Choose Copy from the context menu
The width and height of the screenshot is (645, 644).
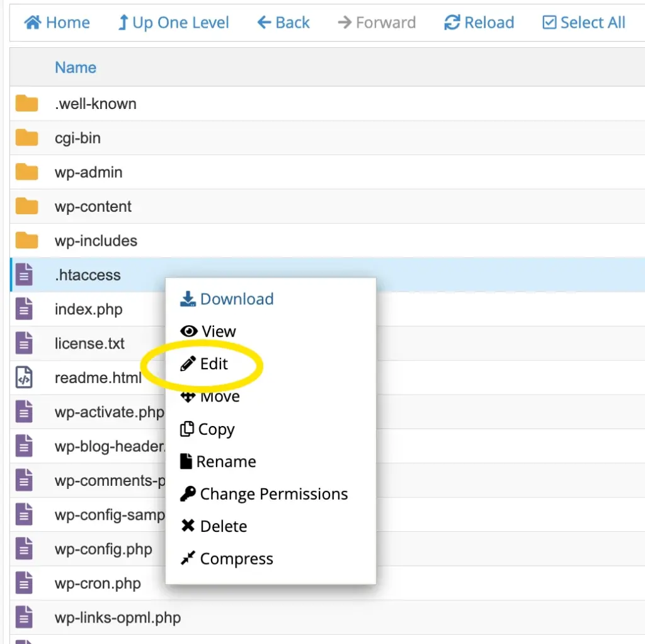[x=207, y=428]
